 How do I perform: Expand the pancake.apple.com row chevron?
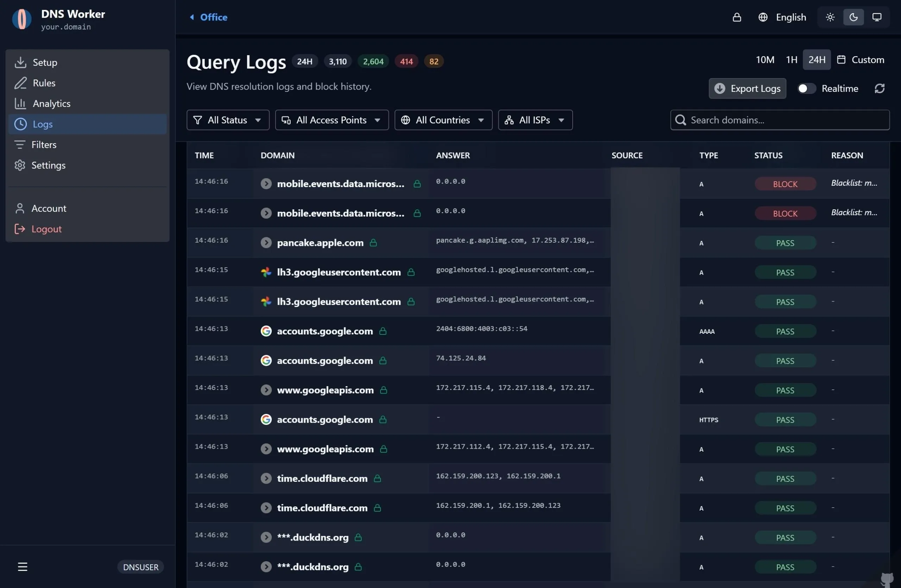coord(266,243)
